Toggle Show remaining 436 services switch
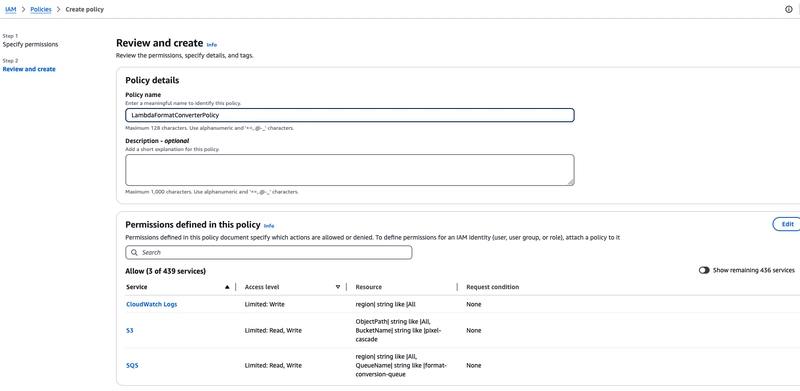The width and height of the screenshot is (800, 391). (x=704, y=270)
